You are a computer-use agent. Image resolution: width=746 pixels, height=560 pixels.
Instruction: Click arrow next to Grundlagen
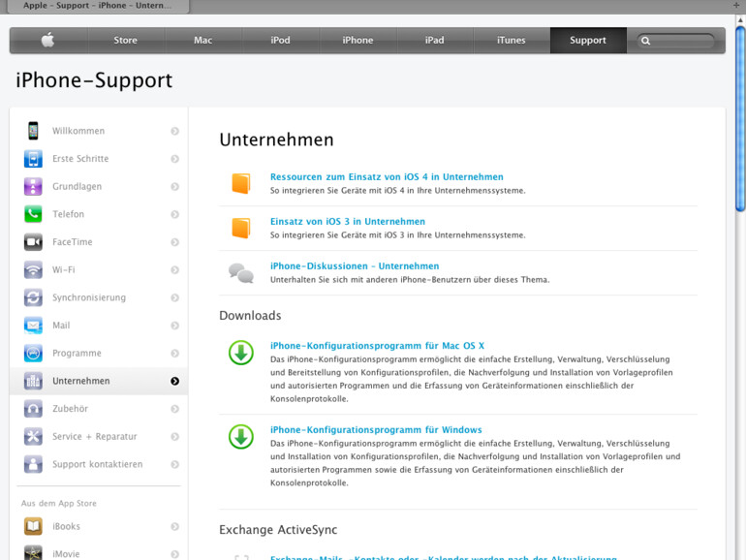tap(175, 187)
